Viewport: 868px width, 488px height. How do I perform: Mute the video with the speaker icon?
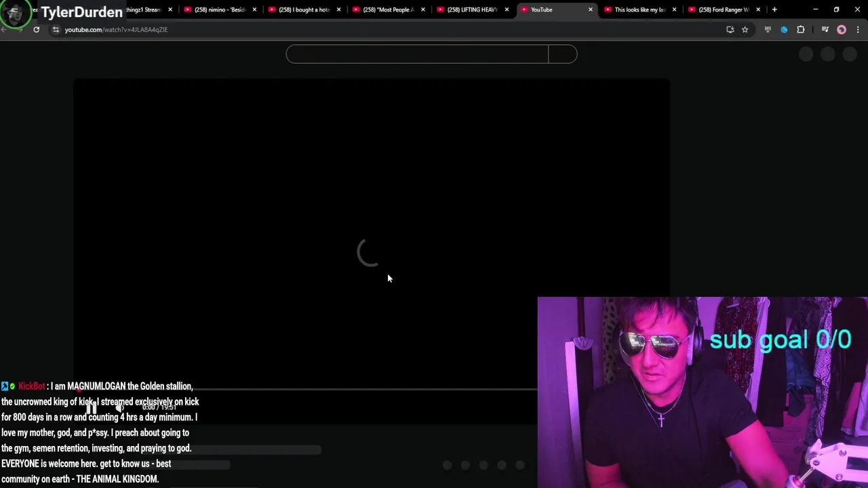(119, 408)
